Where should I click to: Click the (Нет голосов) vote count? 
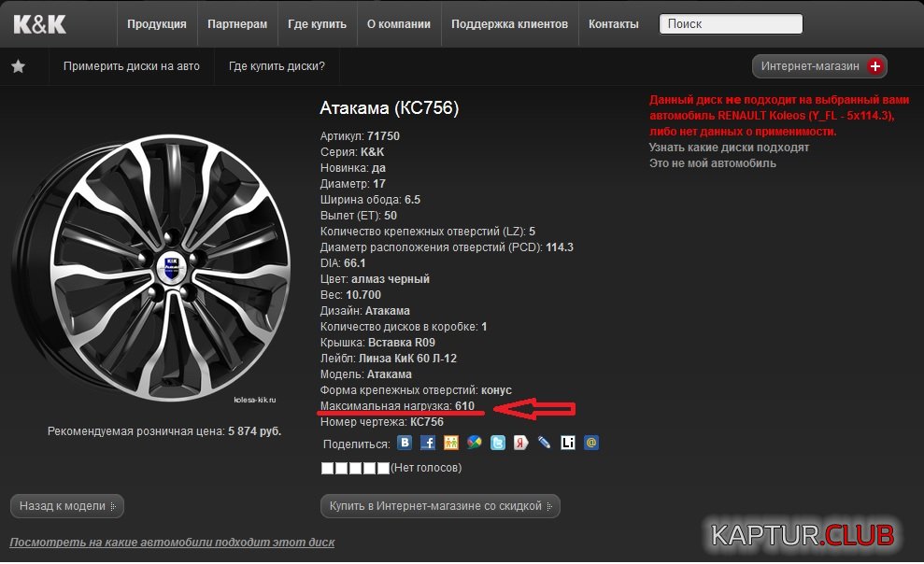(x=426, y=468)
